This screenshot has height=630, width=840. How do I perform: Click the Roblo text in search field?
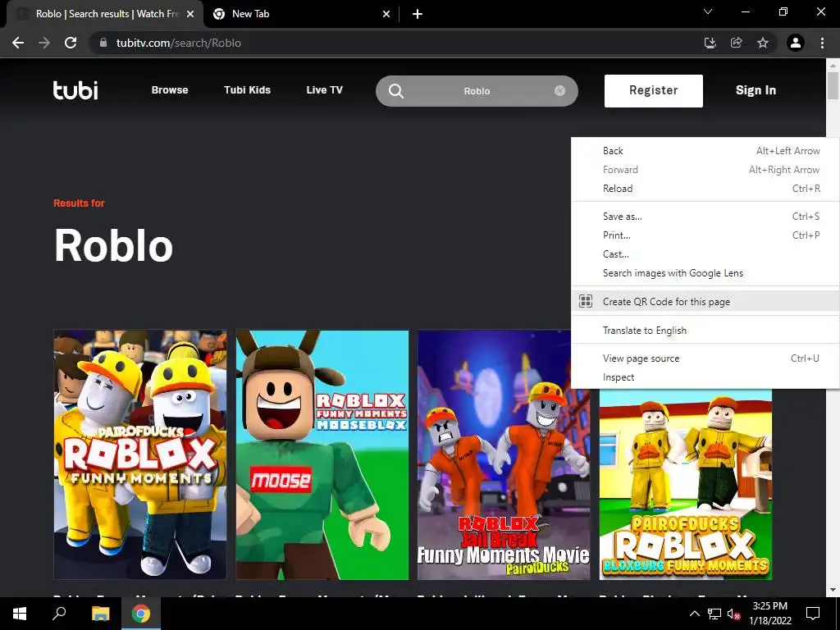(477, 91)
